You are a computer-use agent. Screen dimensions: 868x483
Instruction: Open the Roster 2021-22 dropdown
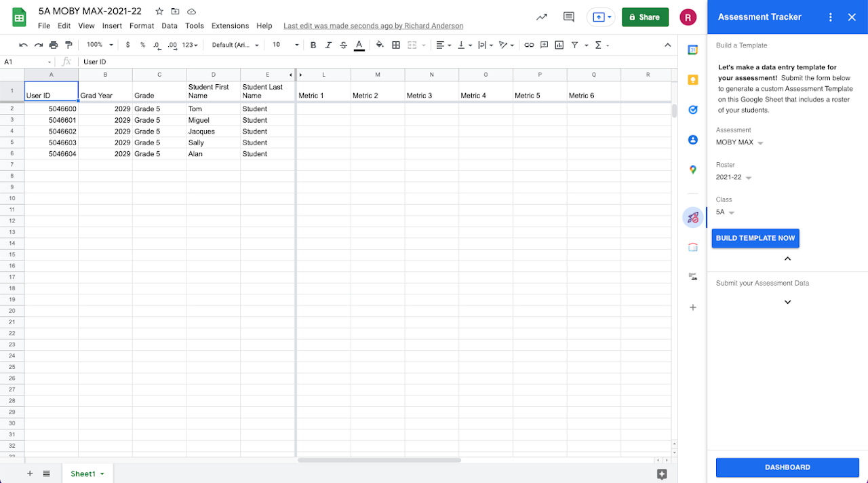[734, 177]
